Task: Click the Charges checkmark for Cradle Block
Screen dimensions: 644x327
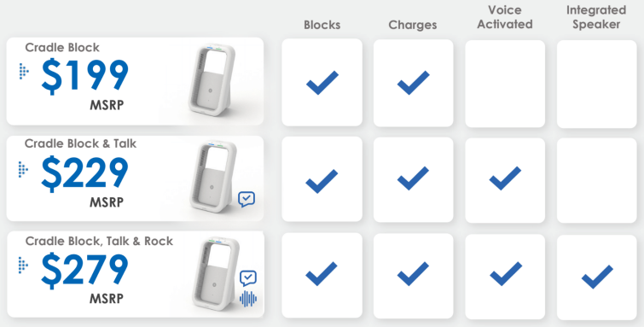Action: 413,83
